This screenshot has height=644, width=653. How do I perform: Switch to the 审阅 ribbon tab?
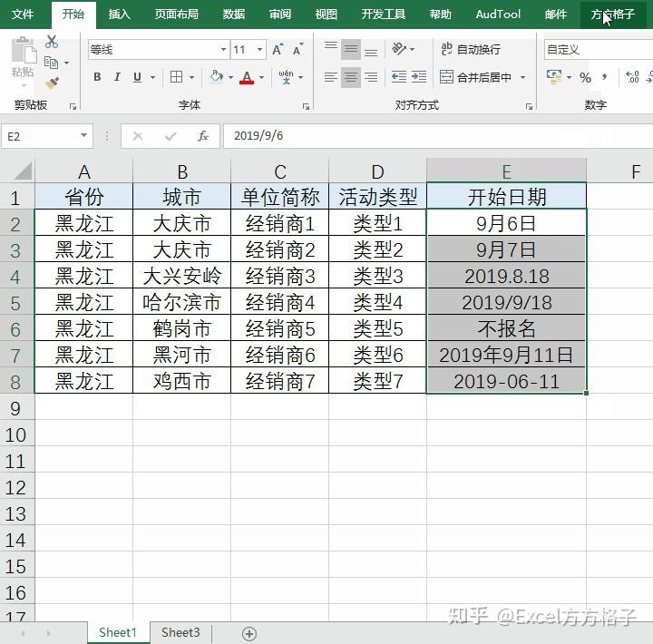(280, 15)
